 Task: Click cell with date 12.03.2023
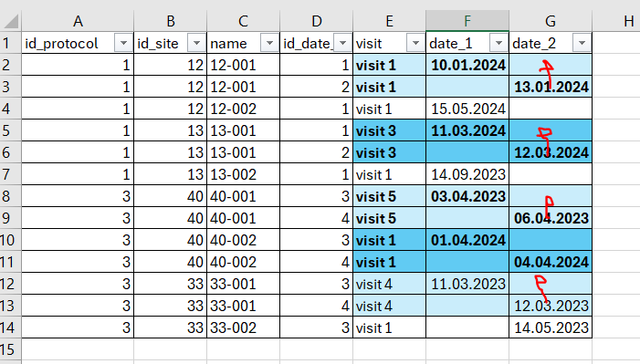[551, 306]
